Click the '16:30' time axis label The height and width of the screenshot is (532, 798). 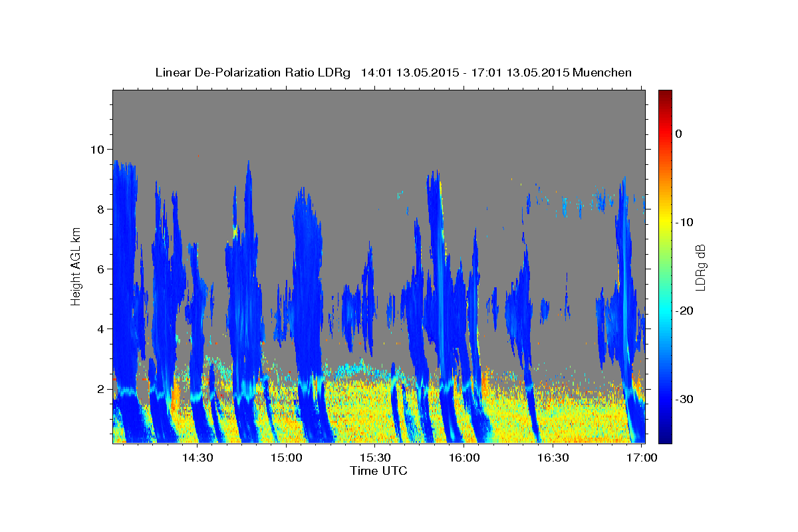pos(553,458)
